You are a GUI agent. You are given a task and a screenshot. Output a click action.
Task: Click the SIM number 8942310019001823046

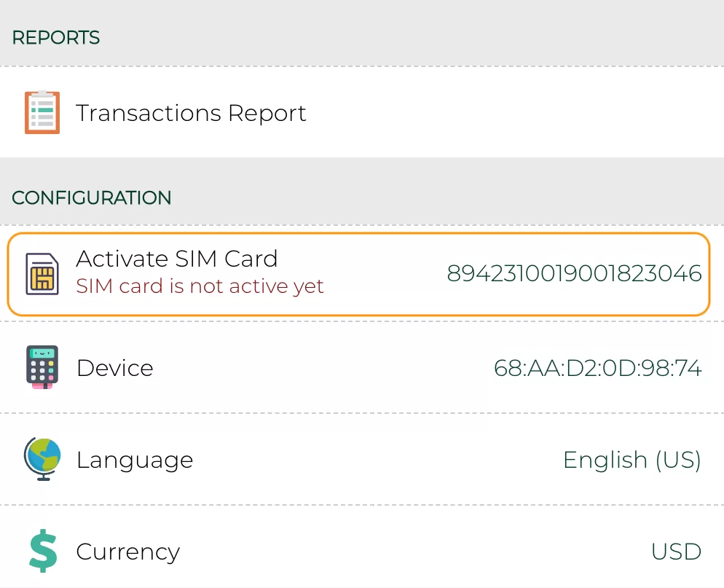[574, 273]
